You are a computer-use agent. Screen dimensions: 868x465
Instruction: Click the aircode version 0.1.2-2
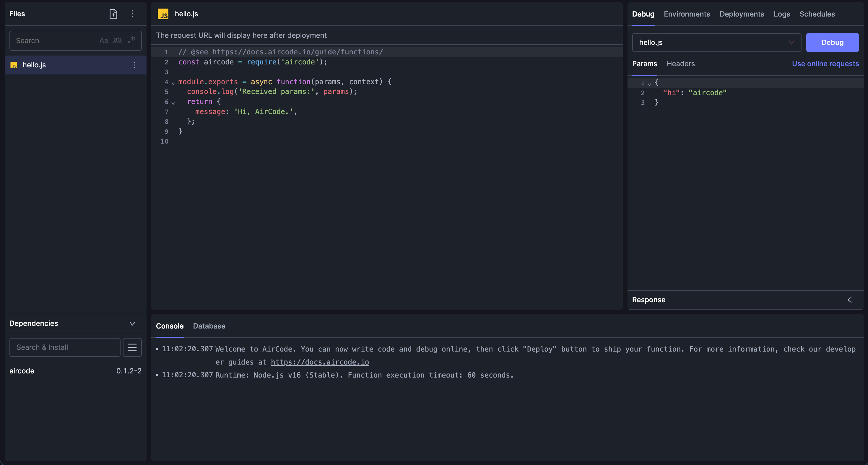(129, 371)
